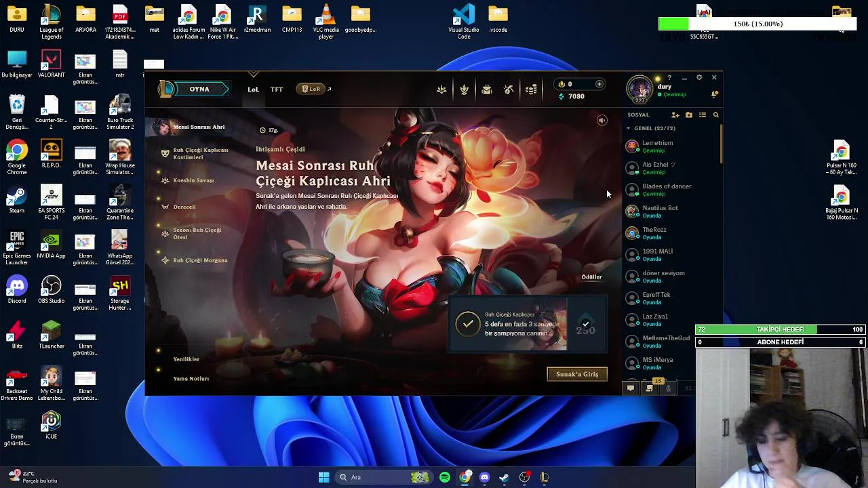
Task: Click add friend icon in Sosyal panel
Action: pos(675,115)
